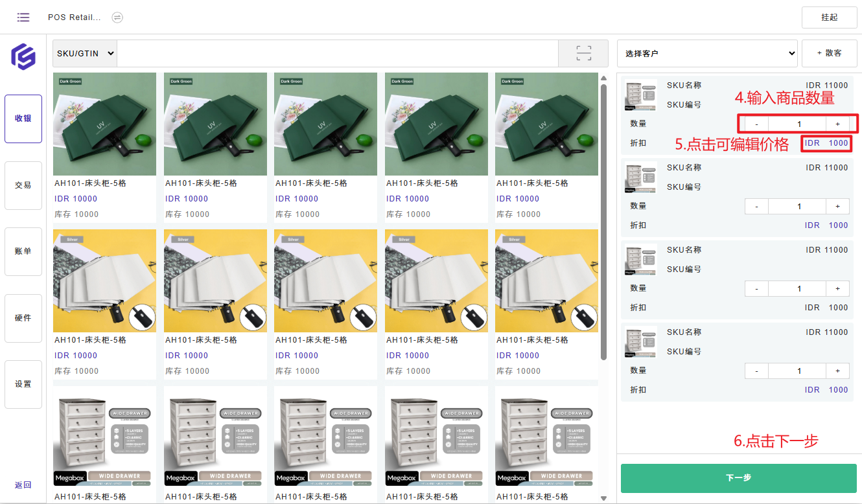Click the swap icon beside POS Retail
The image size is (862, 504).
pos(117,17)
